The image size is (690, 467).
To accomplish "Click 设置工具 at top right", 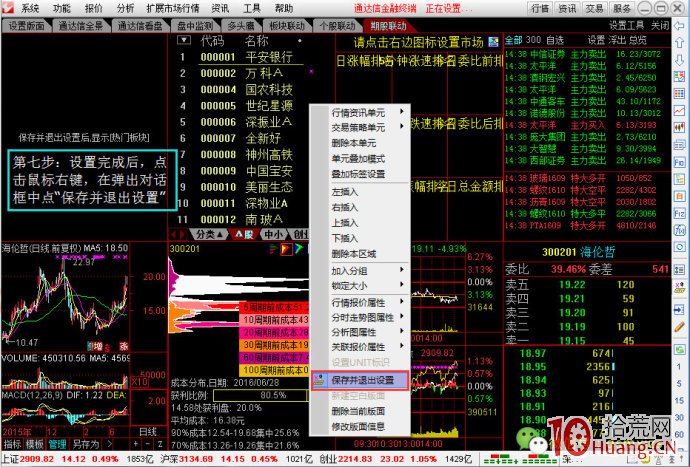I will coord(626,26).
